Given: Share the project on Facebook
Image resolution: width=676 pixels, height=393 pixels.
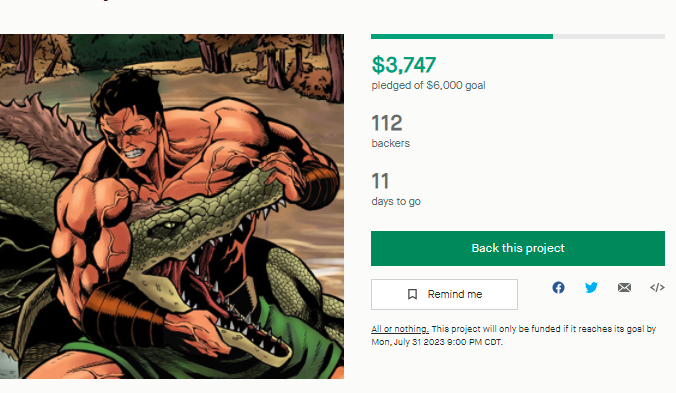Looking at the screenshot, I should 558,287.
